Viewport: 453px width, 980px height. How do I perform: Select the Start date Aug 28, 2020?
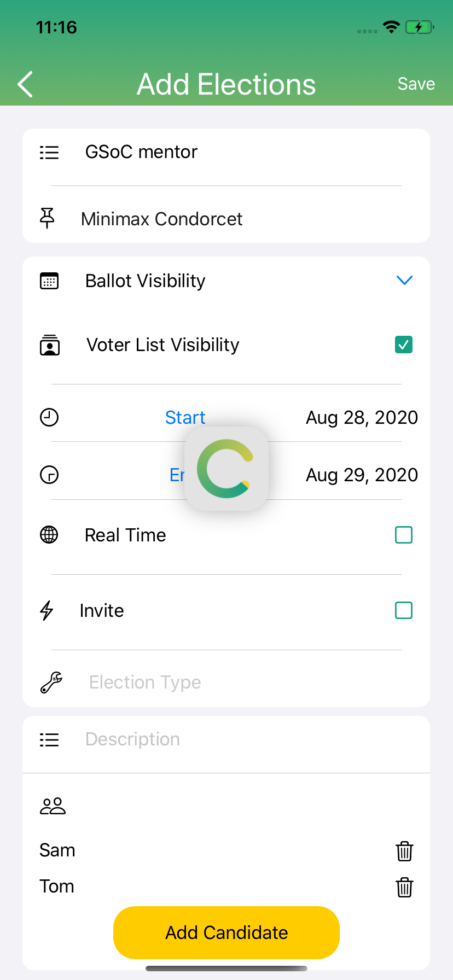[362, 418]
